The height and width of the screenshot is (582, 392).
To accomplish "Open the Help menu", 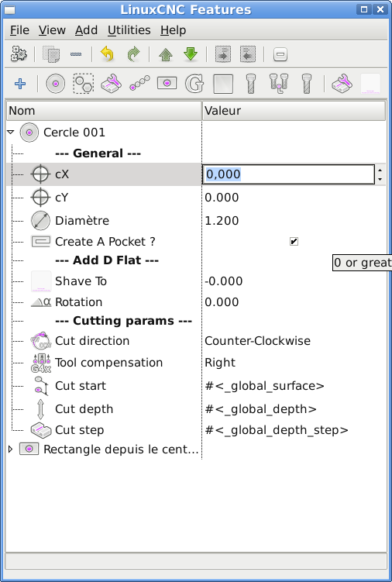I will [x=174, y=30].
